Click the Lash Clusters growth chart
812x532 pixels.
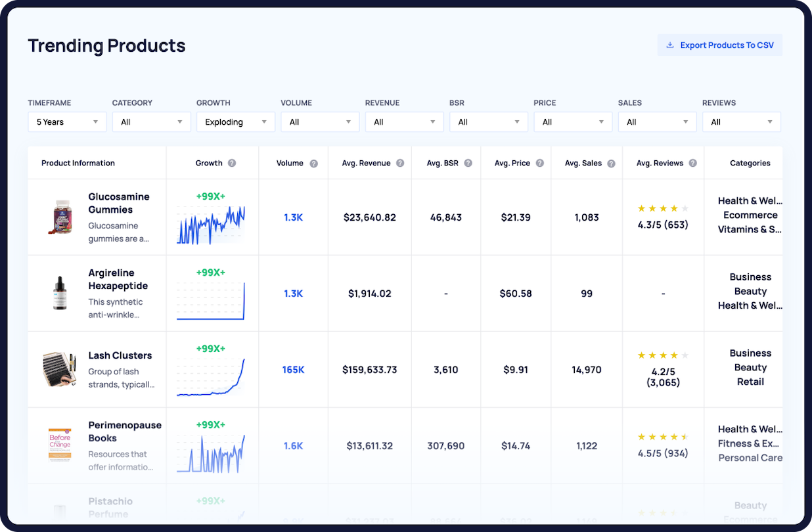pos(211,377)
